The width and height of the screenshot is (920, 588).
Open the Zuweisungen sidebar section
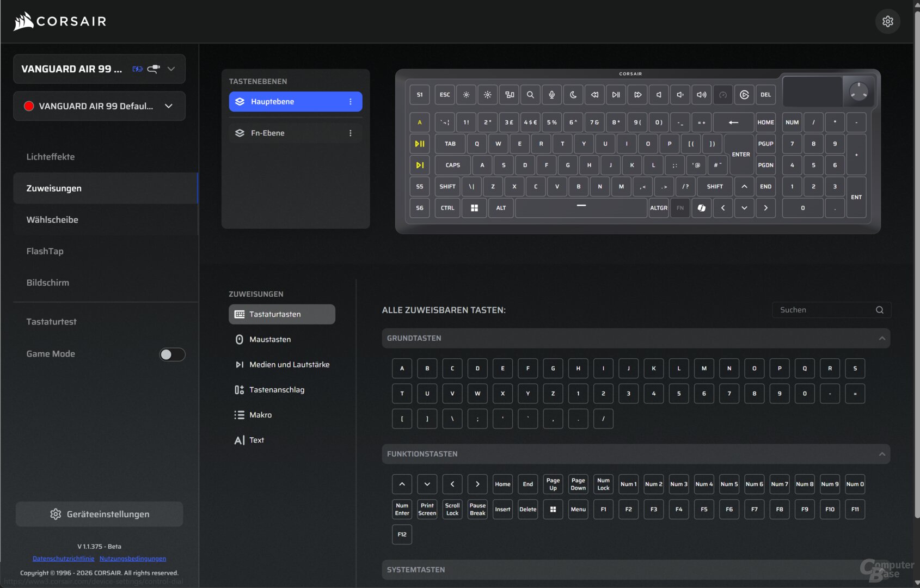[x=54, y=188]
